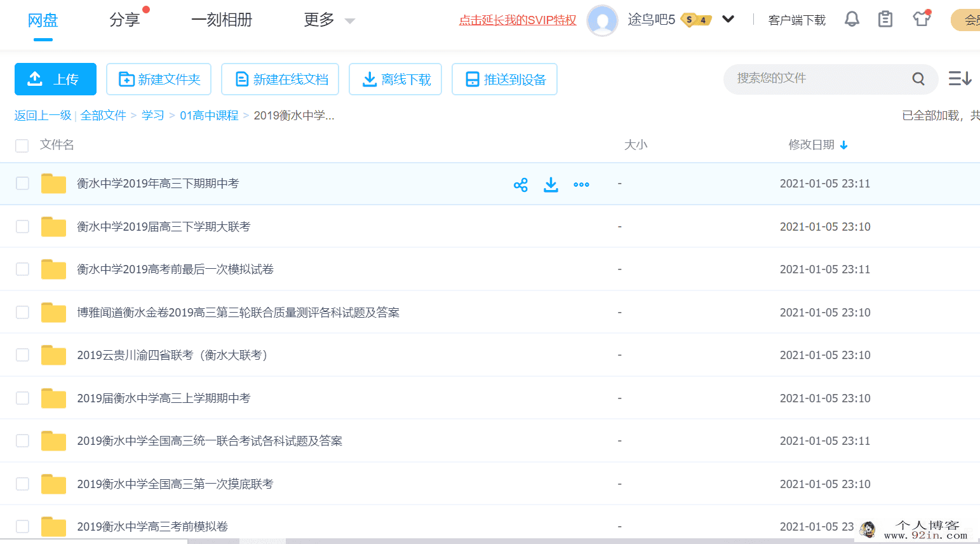The width and height of the screenshot is (980, 544).
Task: Open the 一刻相册 tab
Action: (x=222, y=20)
